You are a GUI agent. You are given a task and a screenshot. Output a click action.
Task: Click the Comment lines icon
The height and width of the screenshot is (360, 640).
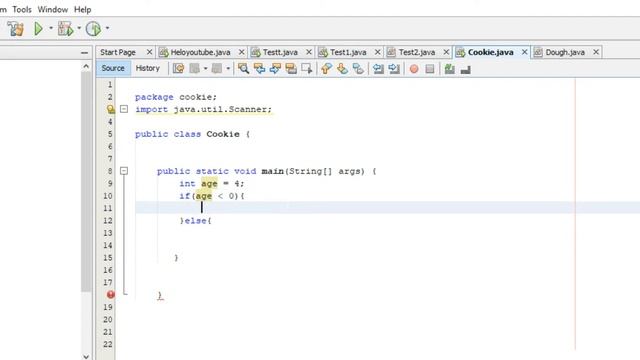point(450,69)
